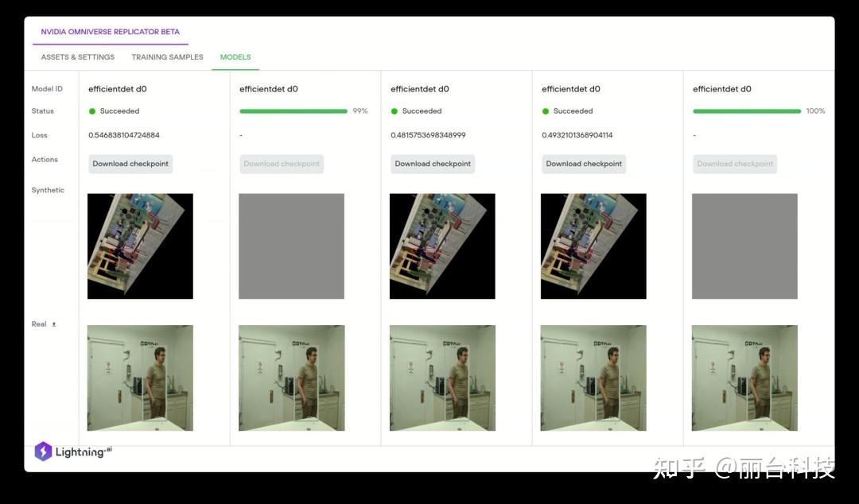Open the gray synthetic placeholder in second column
Screen dimensions: 859x504
click(291, 246)
